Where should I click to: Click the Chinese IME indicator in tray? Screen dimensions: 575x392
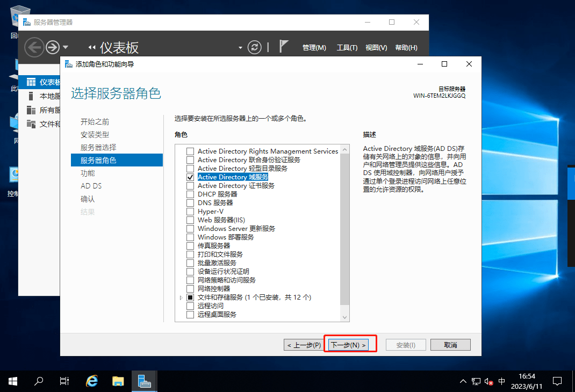(502, 381)
